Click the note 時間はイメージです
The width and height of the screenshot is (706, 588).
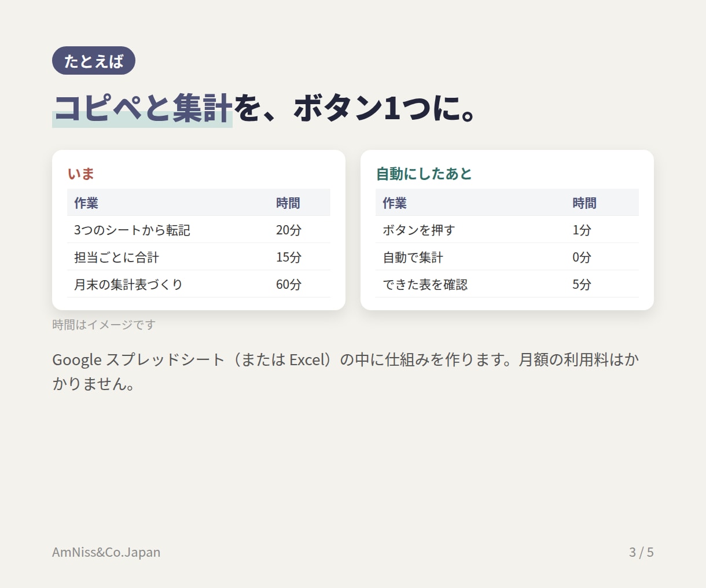click(104, 325)
